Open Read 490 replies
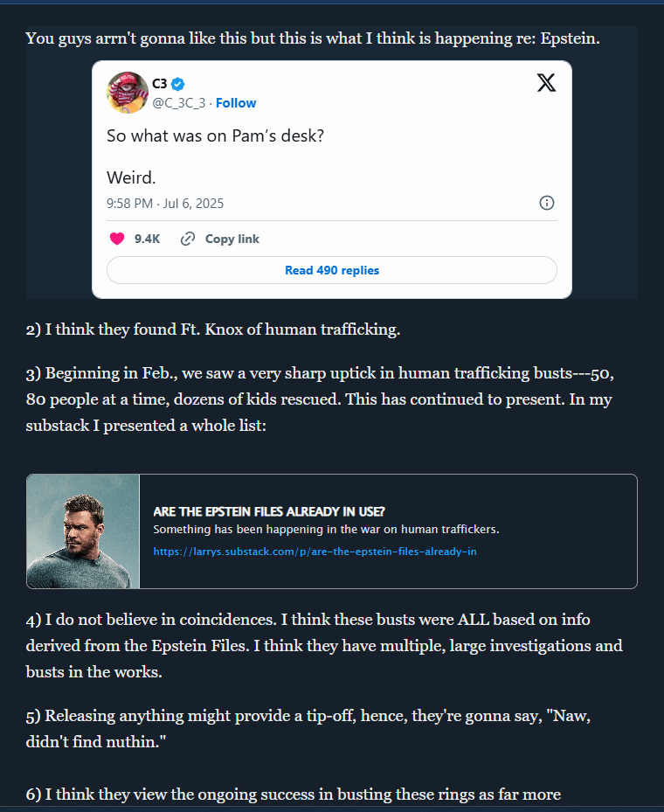 (x=332, y=270)
